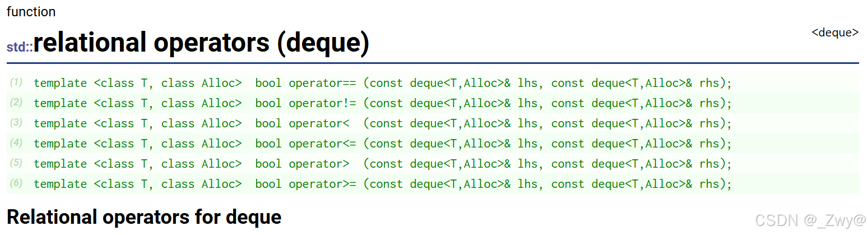Click the 'function' label at top
The height and width of the screenshot is (235, 868).
point(31,11)
